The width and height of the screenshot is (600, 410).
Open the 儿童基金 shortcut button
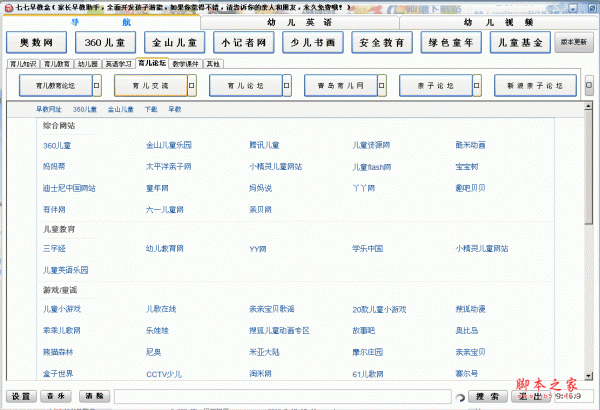(520, 42)
